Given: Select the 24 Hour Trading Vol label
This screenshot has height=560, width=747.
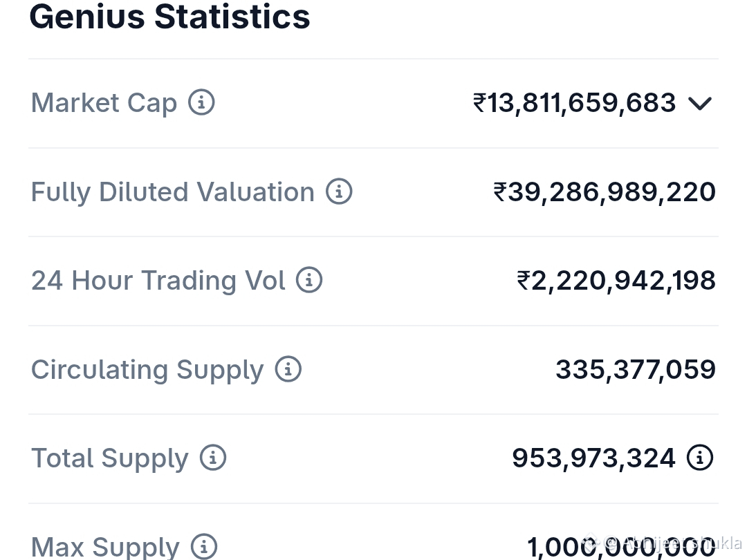Looking at the screenshot, I should click(158, 281).
